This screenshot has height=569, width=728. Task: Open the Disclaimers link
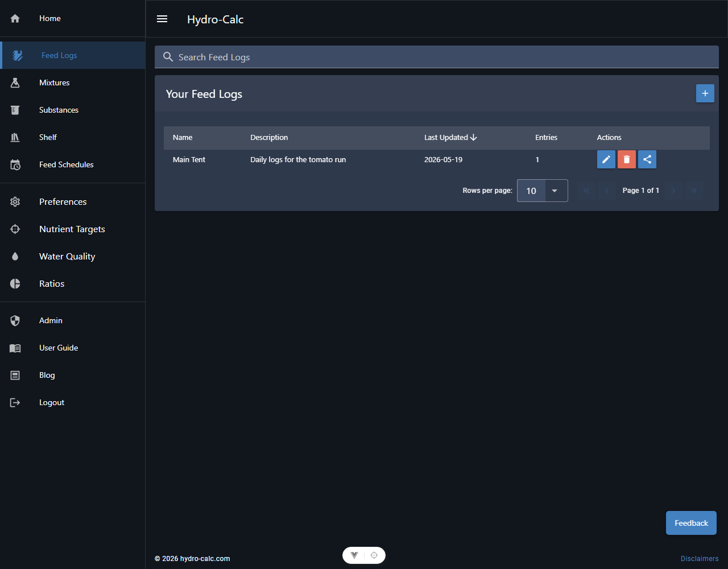pyautogui.click(x=700, y=559)
